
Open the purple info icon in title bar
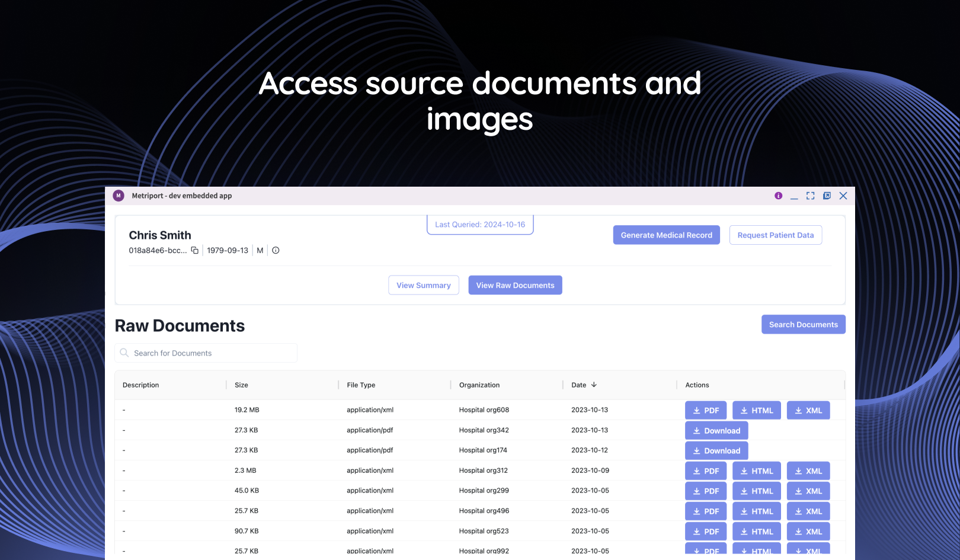(778, 196)
